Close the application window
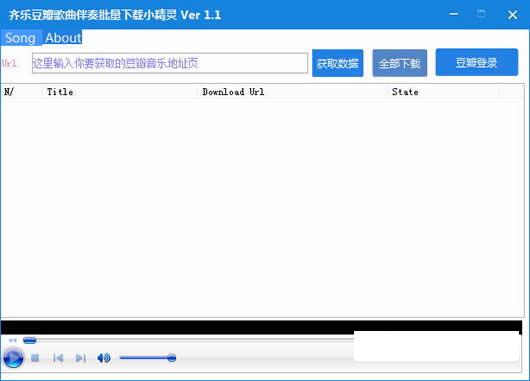Image resolution: width=530 pixels, height=381 pixels. point(512,15)
